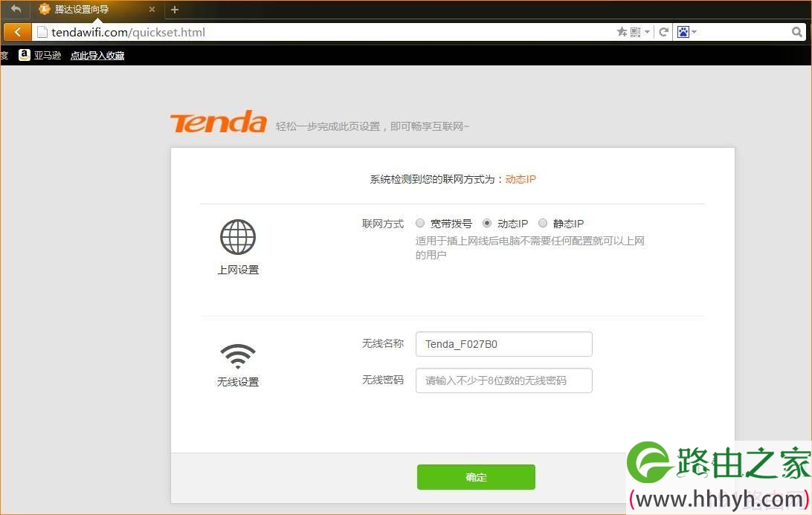Select the 宽带拨号 radio button
Viewport: 812px width, 515px height.
tap(420, 223)
